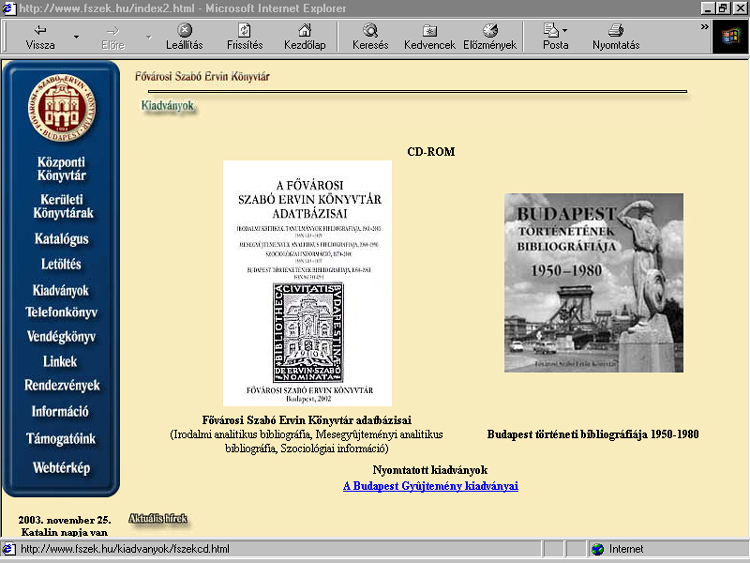This screenshot has width=750, height=563.
Task: Print the page with the Nyomtatás icon
Action: point(616,31)
